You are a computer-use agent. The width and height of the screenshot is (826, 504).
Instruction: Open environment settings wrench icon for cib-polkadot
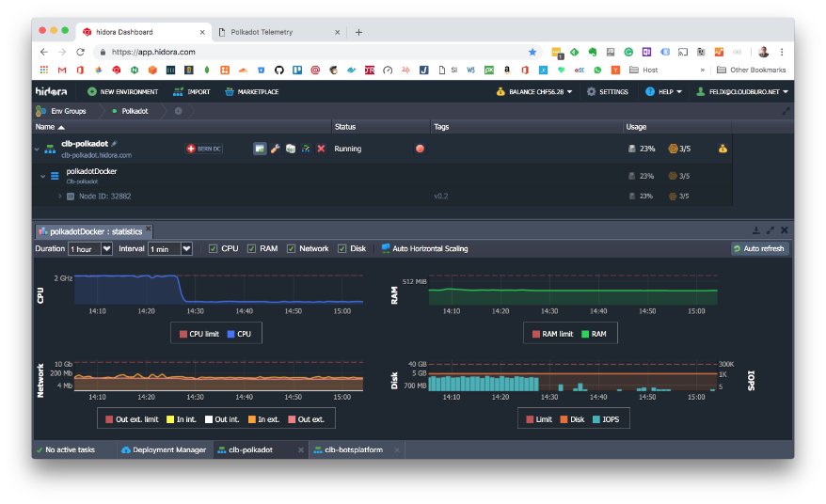click(275, 149)
